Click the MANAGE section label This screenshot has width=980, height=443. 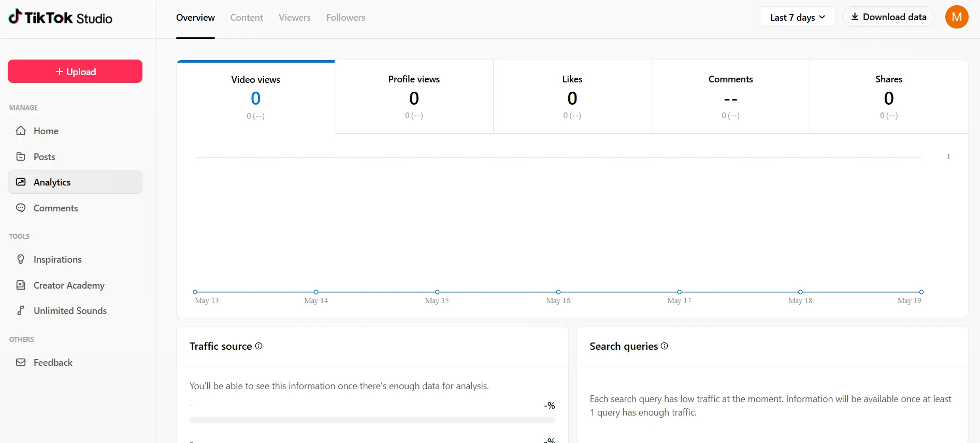[23, 108]
